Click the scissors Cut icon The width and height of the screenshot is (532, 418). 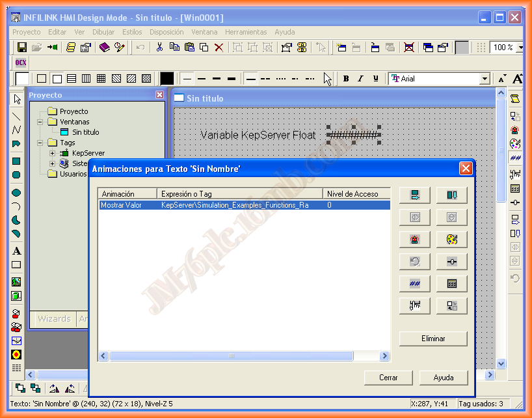coord(159,48)
